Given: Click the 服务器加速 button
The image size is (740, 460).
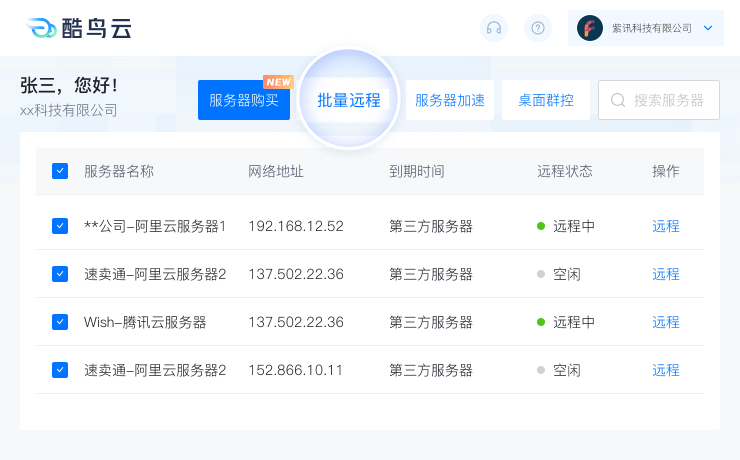Looking at the screenshot, I should tap(450, 100).
